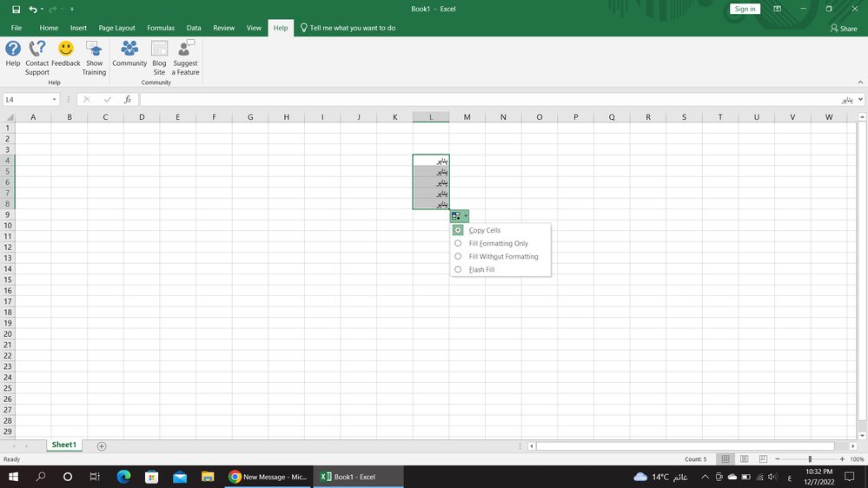Click Task View taskbar icon
Image resolution: width=868 pixels, height=488 pixels.
pos(95,477)
